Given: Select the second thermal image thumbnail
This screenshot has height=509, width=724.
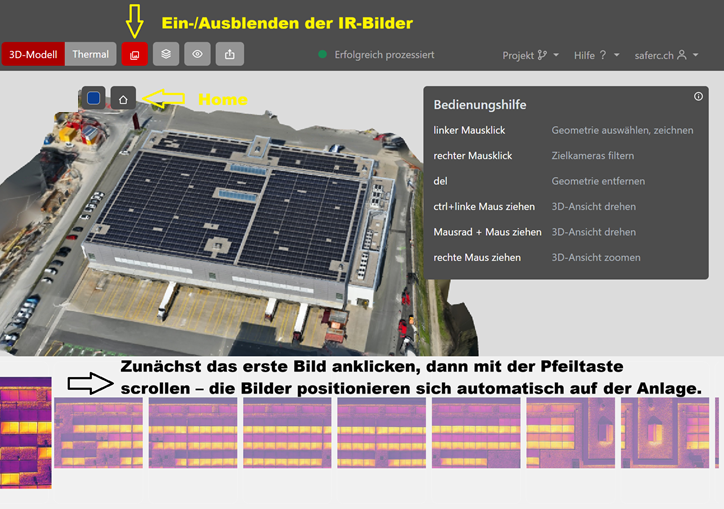Looking at the screenshot, I should [x=98, y=432].
